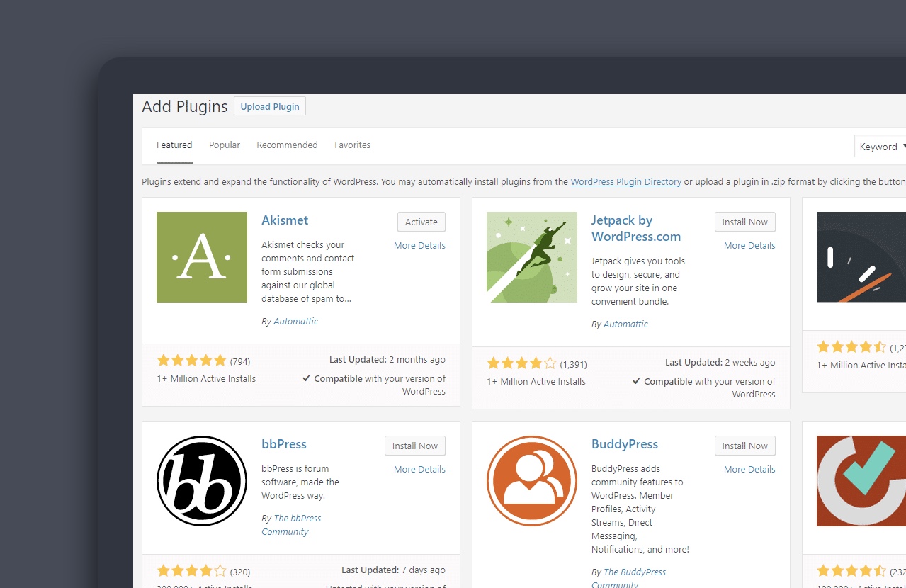Switch to the Popular tab
The height and width of the screenshot is (588, 906).
(x=225, y=145)
